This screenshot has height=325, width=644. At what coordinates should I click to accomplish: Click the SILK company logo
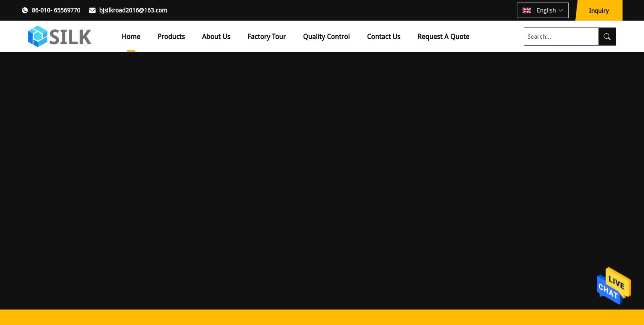(x=60, y=37)
